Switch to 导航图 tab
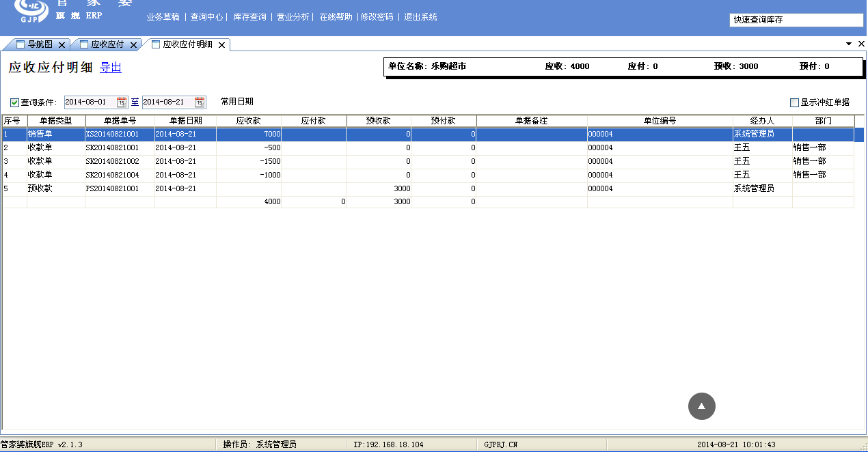This screenshot has height=452, width=868. click(x=40, y=44)
